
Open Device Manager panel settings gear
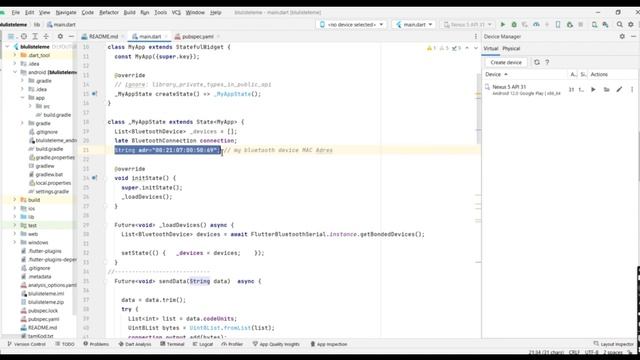click(x=622, y=36)
